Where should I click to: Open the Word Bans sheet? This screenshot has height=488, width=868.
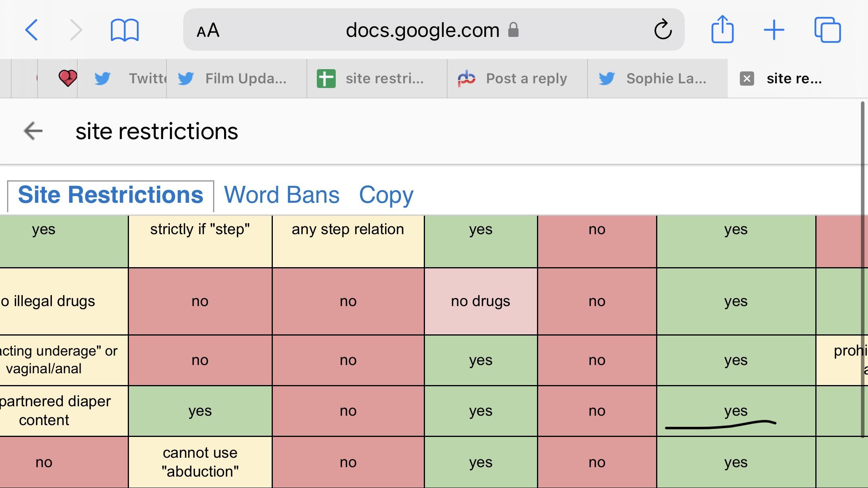[x=281, y=195]
